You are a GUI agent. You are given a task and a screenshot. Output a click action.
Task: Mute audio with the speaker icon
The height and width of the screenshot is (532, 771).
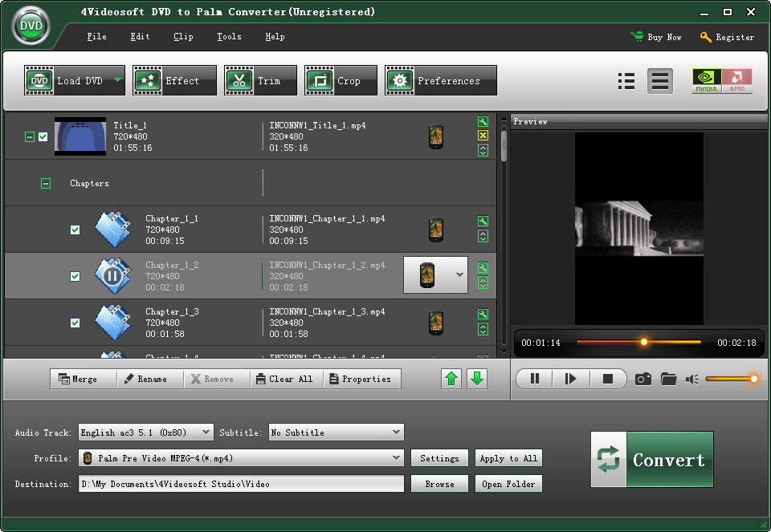pos(691,379)
